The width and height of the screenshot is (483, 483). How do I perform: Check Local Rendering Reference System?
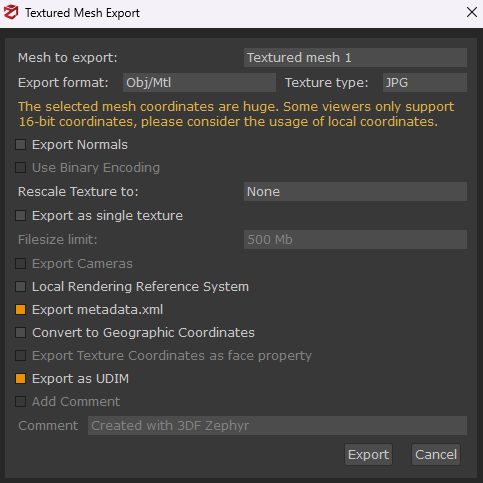21,287
